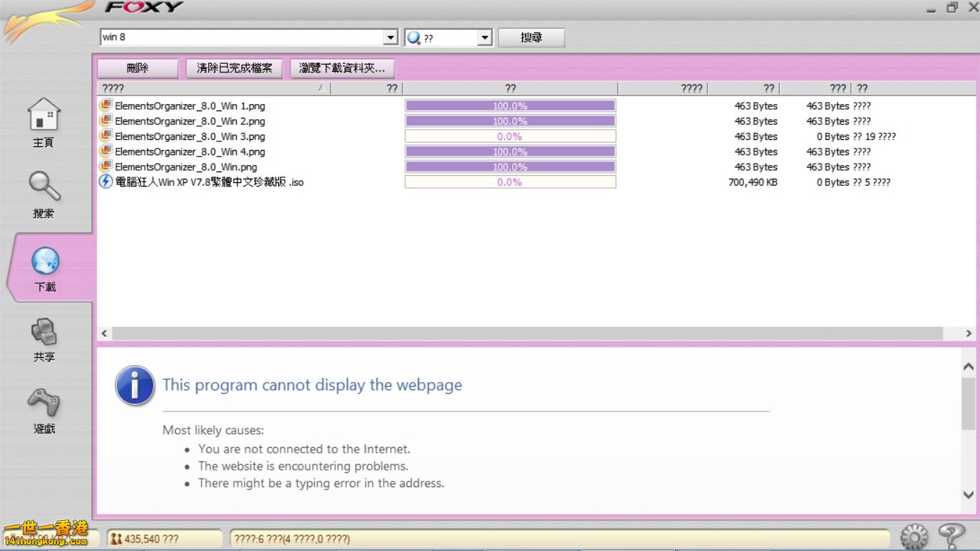Open the 遊戲 game controller icon
The image size is (980, 551).
[x=44, y=402]
